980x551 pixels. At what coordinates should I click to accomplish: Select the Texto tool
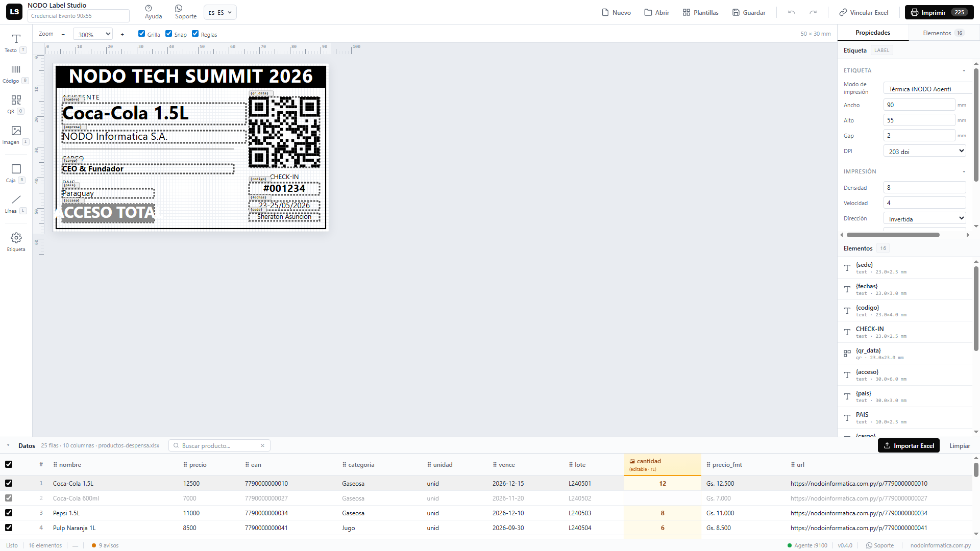click(x=16, y=43)
